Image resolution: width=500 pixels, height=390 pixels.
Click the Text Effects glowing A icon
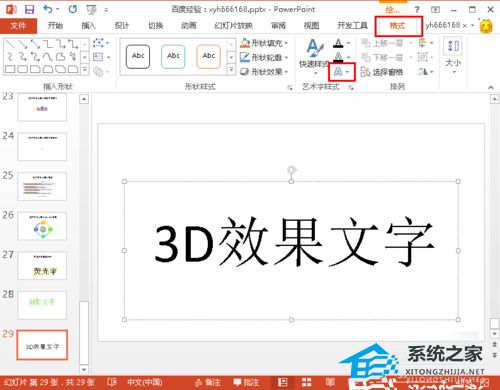(x=338, y=72)
